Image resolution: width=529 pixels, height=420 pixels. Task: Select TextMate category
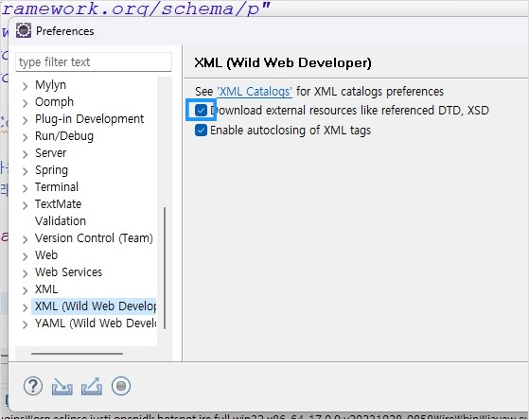[58, 204]
